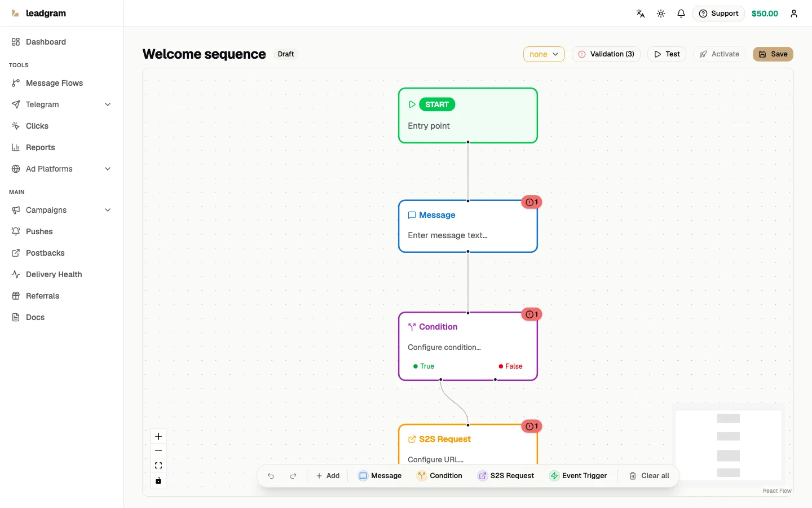The image size is (812, 508).
Task: Zoom in with the plus control
Action: (158, 436)
